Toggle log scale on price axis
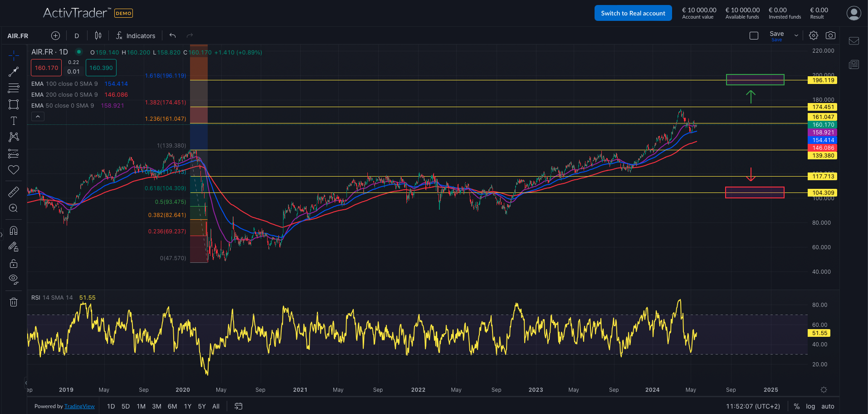868x414 pixels. [810, 406]
